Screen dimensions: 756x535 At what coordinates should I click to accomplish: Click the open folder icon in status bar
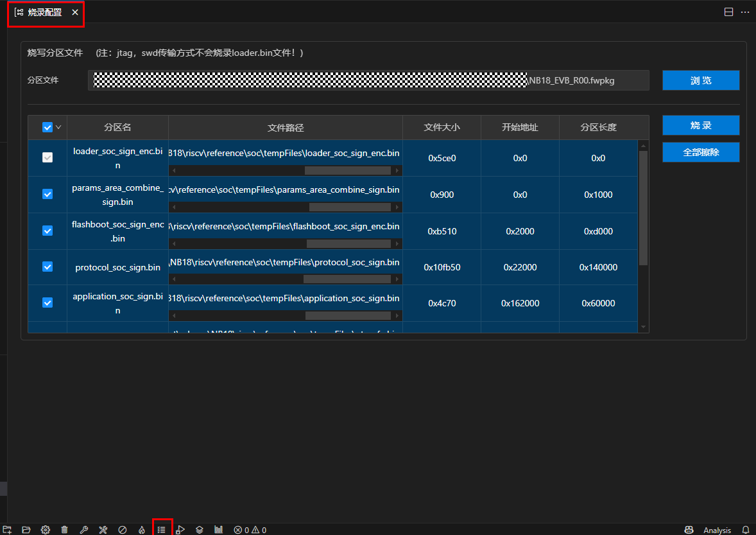click(26, 530)
